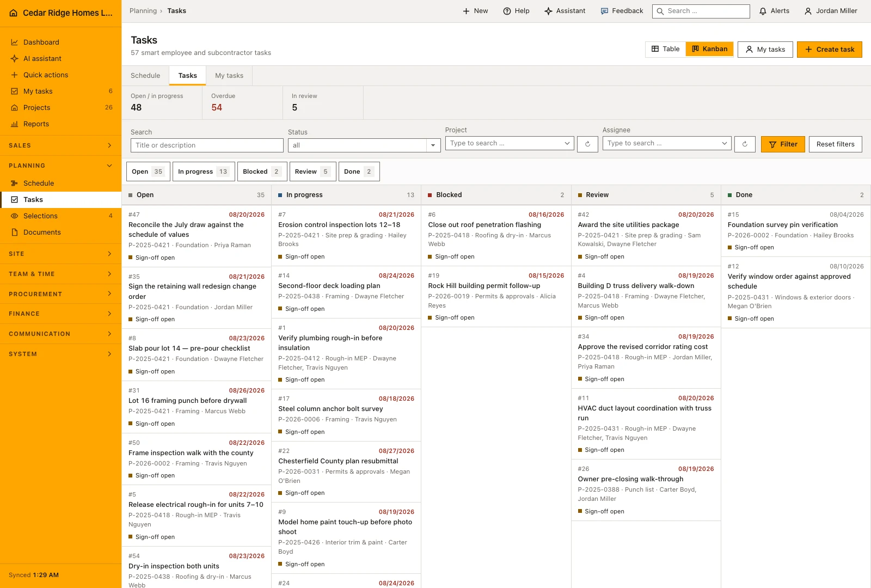This screenshot has width=871, height=588.
Task: Click the Create task button
Action: pyautogui.click(x=829, y=50)
